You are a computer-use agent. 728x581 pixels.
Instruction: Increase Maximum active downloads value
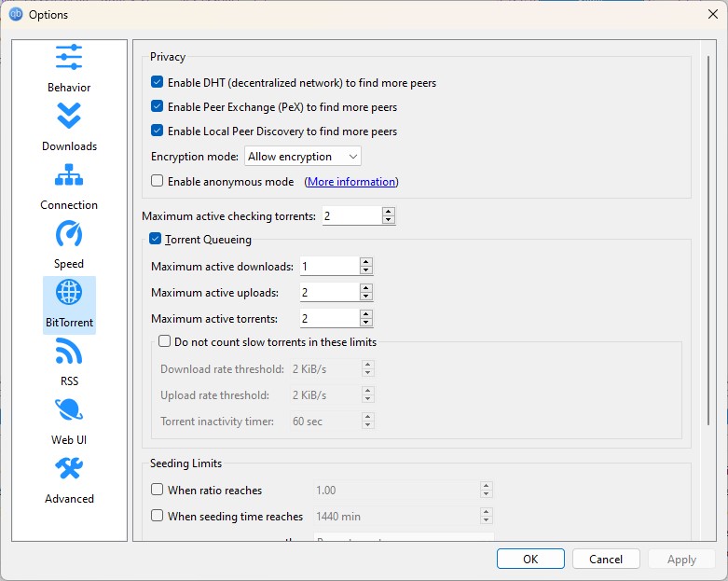pos(366,262)
